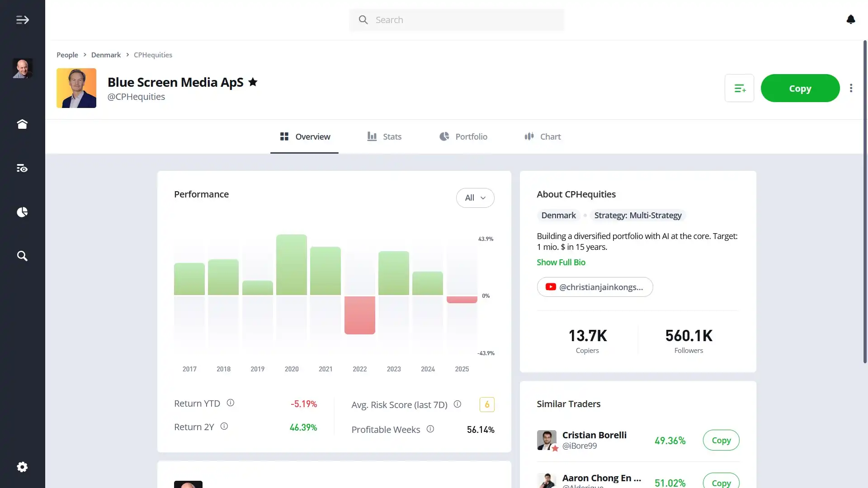Click the 49.36% return for Cristian Borelli
This screenshot has height=488, width=868.
coord(670,441)
